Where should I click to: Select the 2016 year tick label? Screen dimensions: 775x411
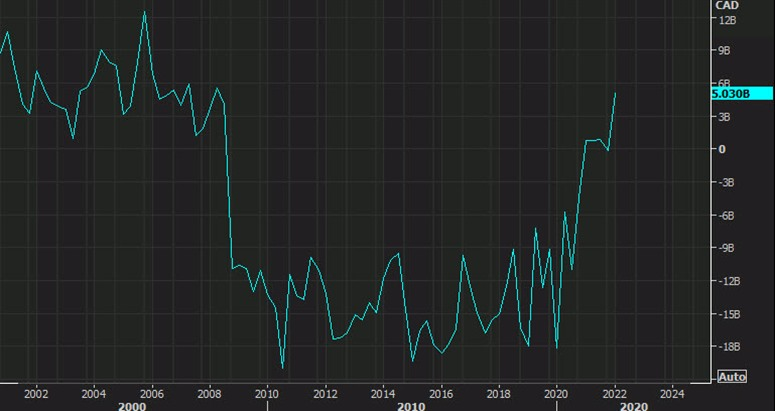coord(441,394)
